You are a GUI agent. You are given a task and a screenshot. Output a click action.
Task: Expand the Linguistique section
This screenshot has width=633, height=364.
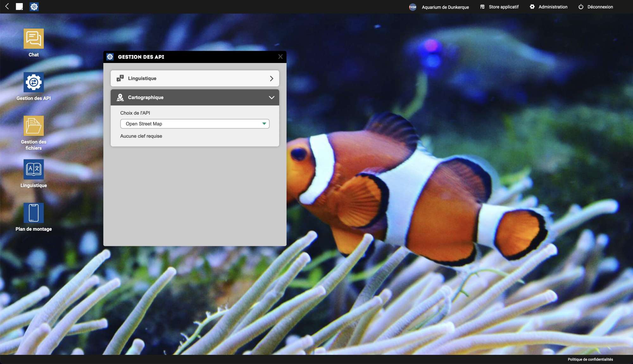[195, 78]
